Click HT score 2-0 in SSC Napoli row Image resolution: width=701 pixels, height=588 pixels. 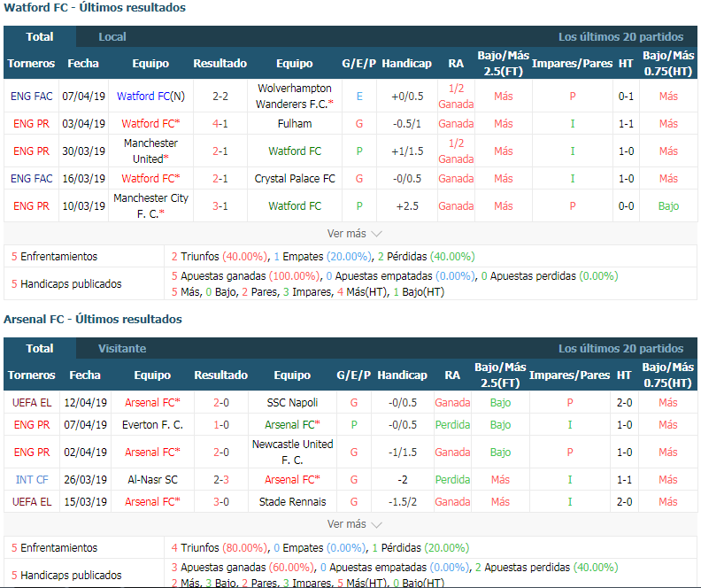[x=624, y=403]
